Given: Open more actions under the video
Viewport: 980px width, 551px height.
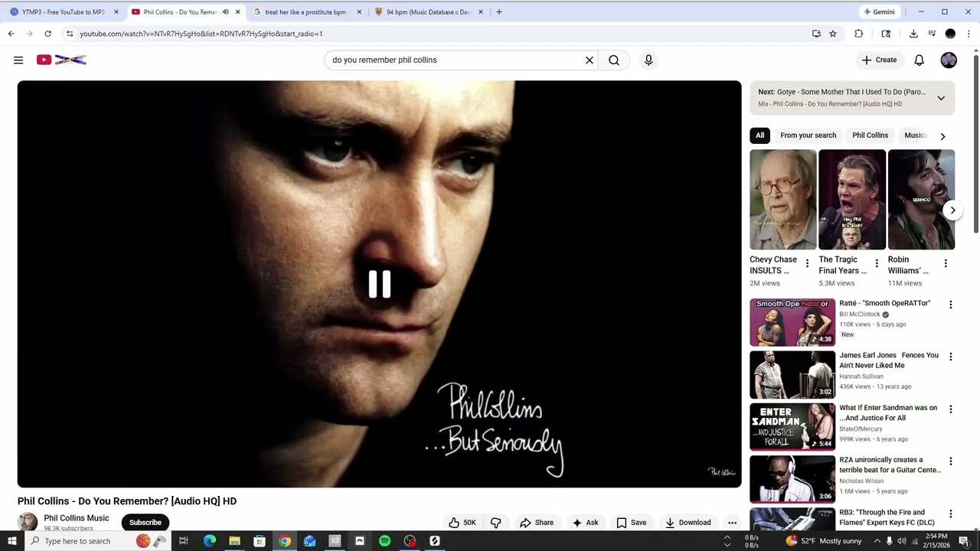Looking at the screenshot, I should [732, 523].
